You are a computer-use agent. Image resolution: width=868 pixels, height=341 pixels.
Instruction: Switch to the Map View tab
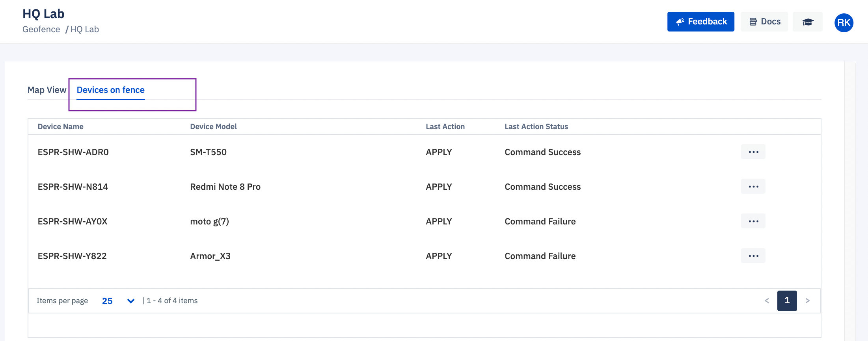click(x=47, y=90)
